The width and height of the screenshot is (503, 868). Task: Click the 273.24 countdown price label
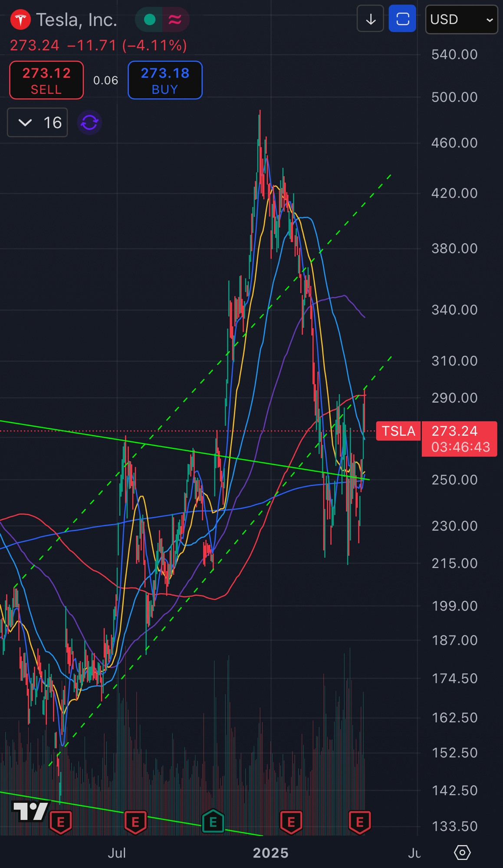[460, 439]
